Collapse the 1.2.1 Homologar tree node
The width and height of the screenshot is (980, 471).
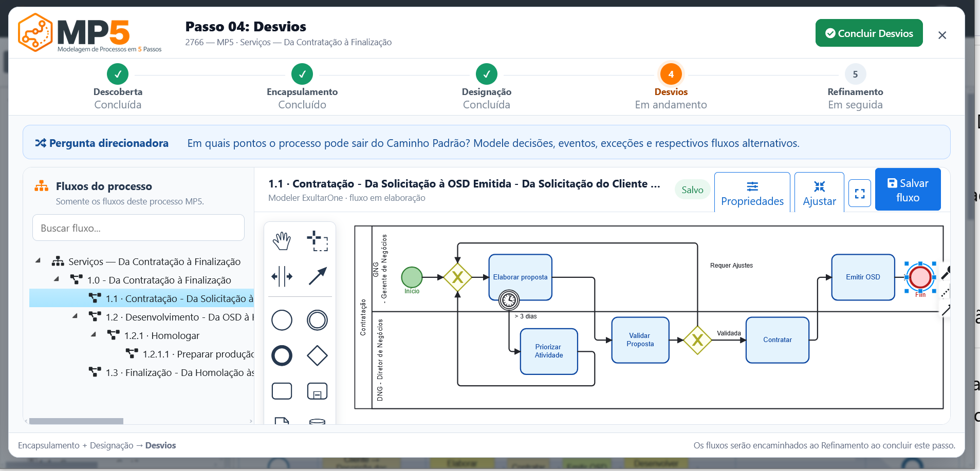pyautogui.click(x=94, y=335)
